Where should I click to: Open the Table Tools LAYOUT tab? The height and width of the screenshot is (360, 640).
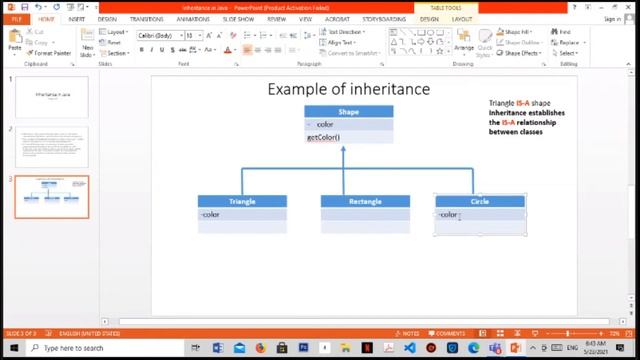pos(462,19)
